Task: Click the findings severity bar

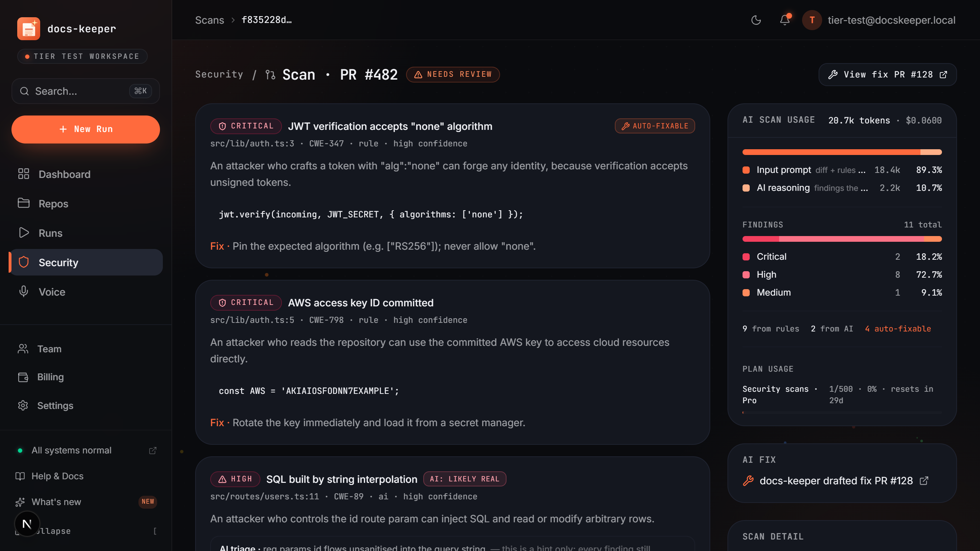Action: [x=842, y=239]
